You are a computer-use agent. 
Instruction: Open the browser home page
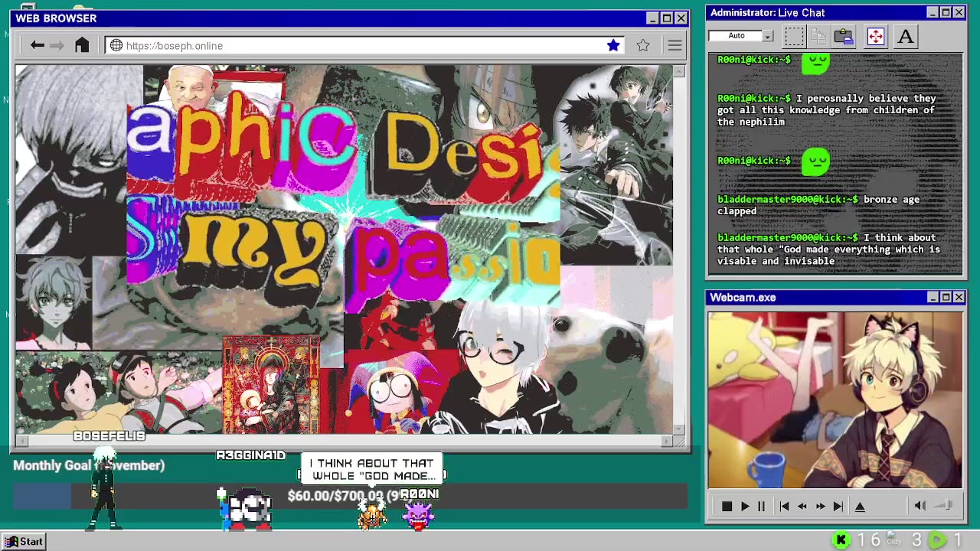[x=82, y=45]
